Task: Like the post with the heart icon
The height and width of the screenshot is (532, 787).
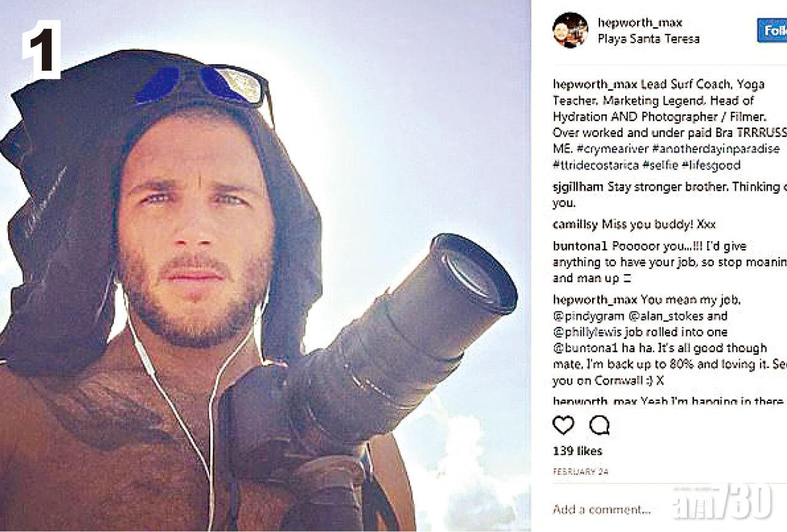Action: [563, 426]
